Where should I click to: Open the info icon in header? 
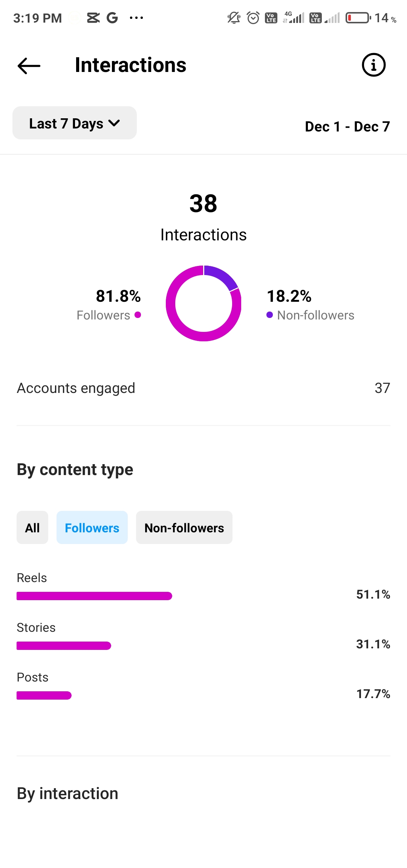point(373,65)
